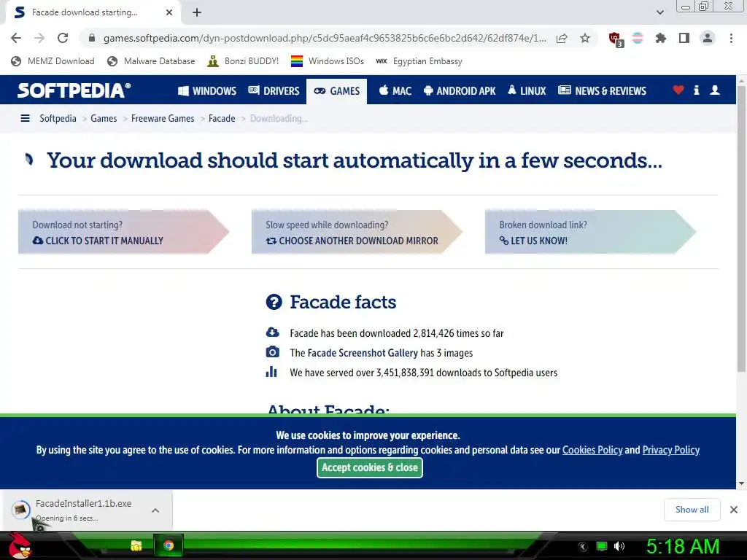Click the green monitor tray icon
This screenshot has height=560, width=747.
tap(602, 546)
